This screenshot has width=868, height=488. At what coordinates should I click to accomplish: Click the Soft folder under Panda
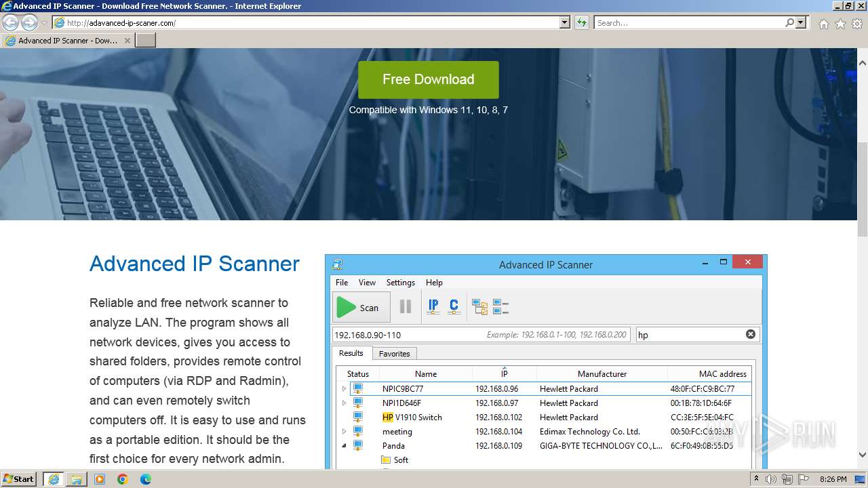pos(395,460)
